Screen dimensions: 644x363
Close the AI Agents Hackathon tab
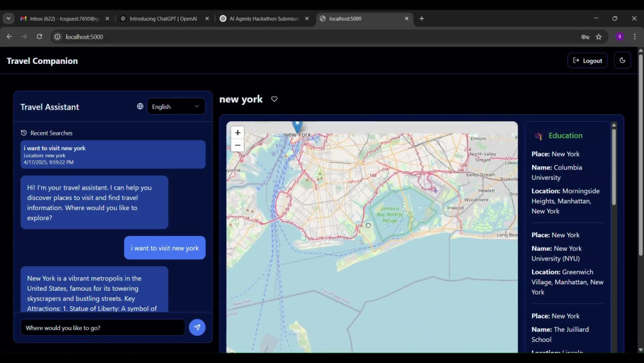pyautogui.click(x=307, y=19)
